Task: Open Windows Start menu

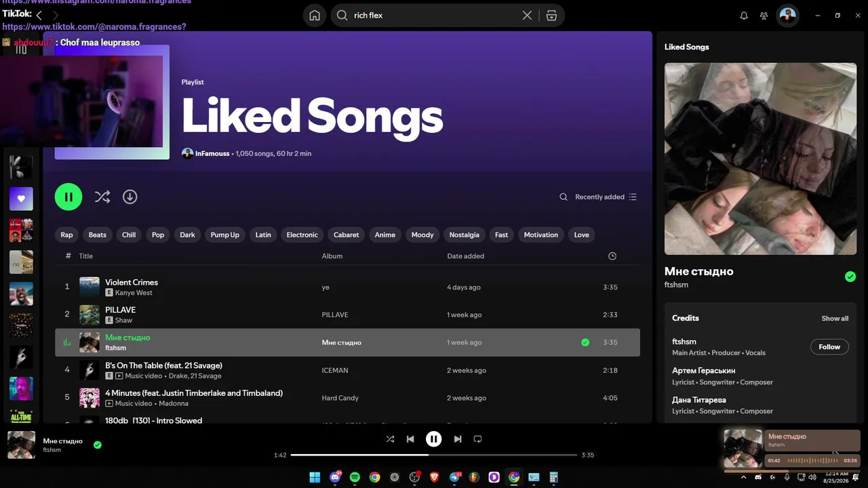Action: pos(315,477)
